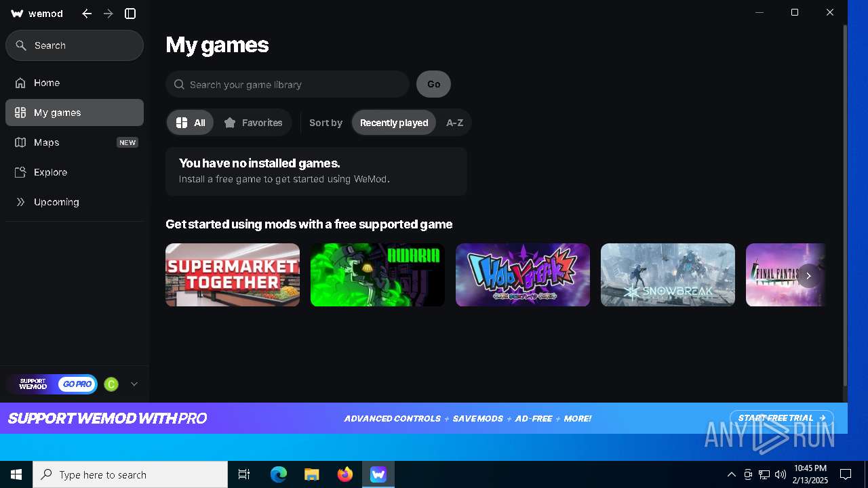Screen dimensions: 868x488
Task: Click Start Free Trial button
Action: [x=781, y=418]
